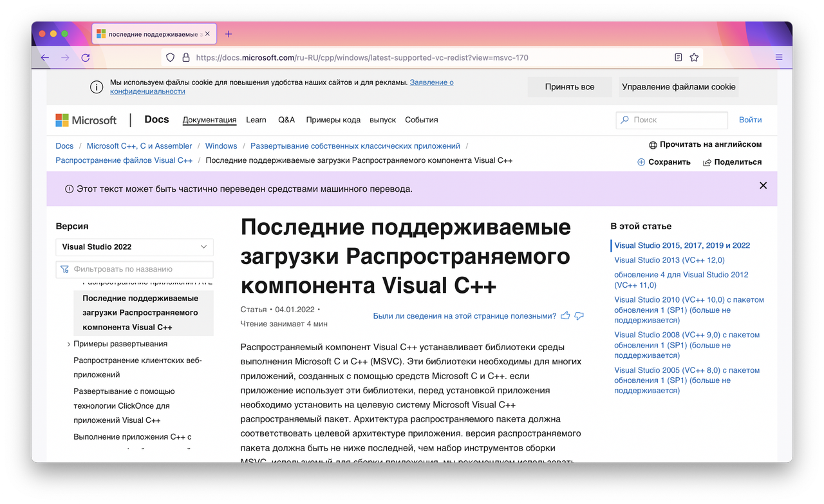Click the Войти sign-in link
The image size is (824, 504).
click(x=751, y=120)
